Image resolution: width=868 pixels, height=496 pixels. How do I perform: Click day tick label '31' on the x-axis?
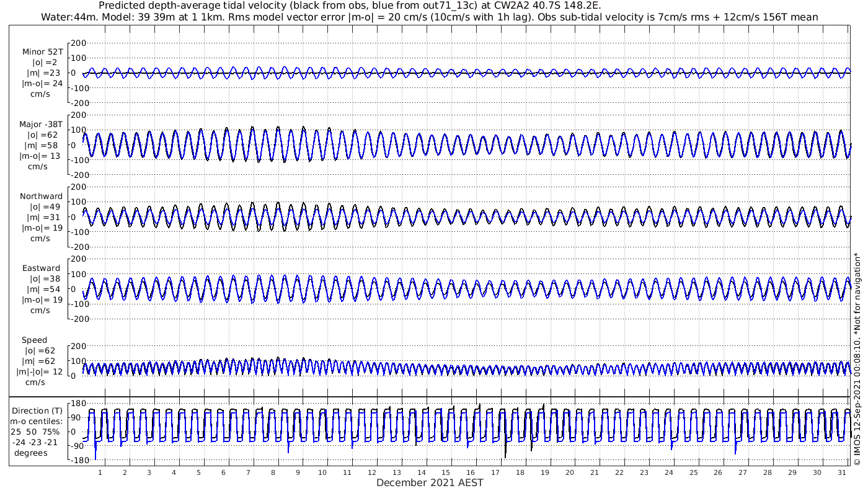coord(842,472)
